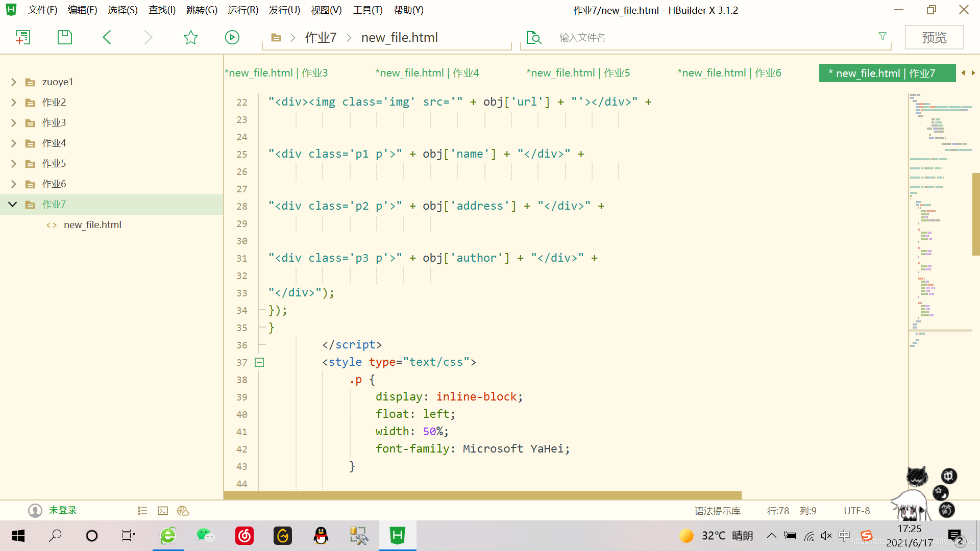Click new_file.html in breadcrumb path

pyautogui.click(x=399, y=37)
